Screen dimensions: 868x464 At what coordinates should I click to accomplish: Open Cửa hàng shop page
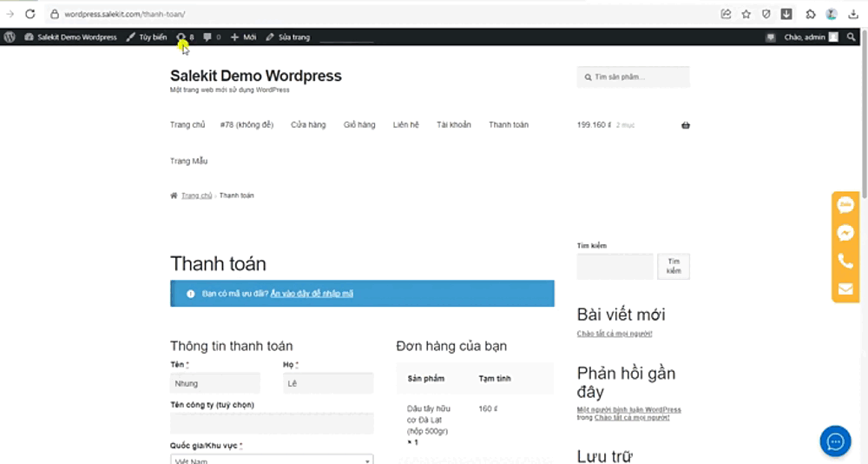308,125
